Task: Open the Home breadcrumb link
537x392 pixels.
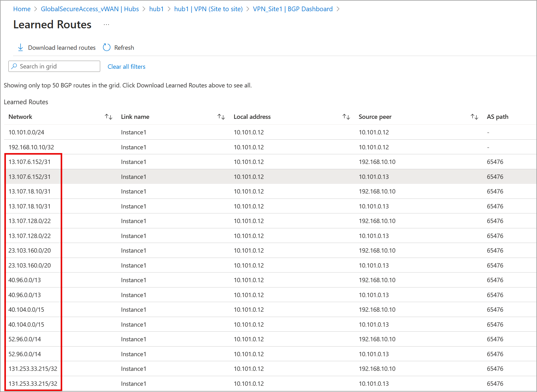Action: (22, 9)
